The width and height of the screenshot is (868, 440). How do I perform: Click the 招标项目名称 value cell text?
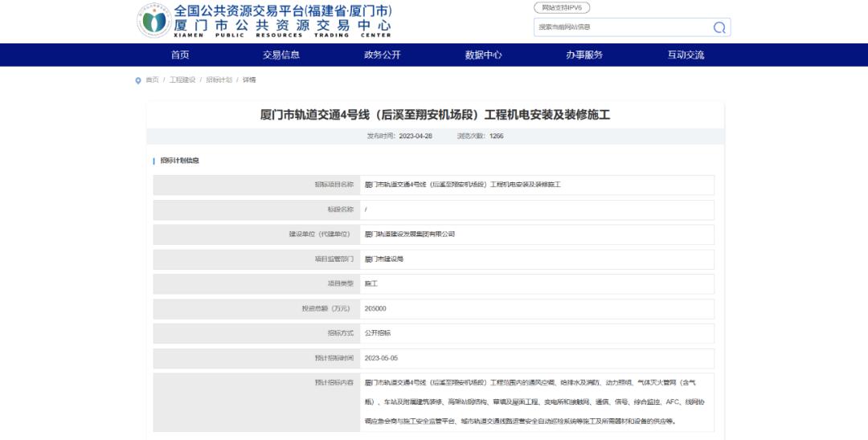(x=462, y=185)
